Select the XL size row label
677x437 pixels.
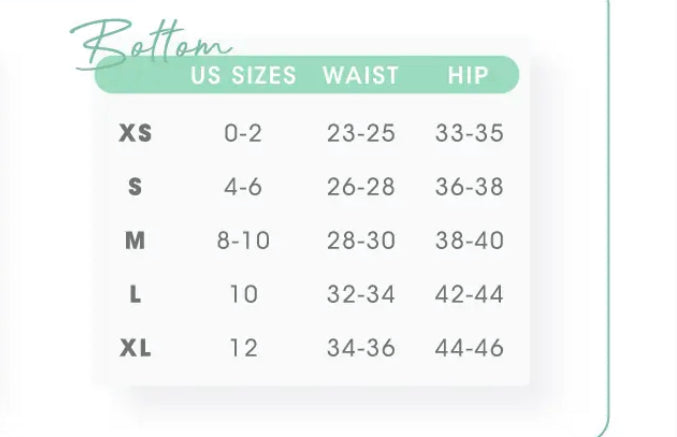136,348
